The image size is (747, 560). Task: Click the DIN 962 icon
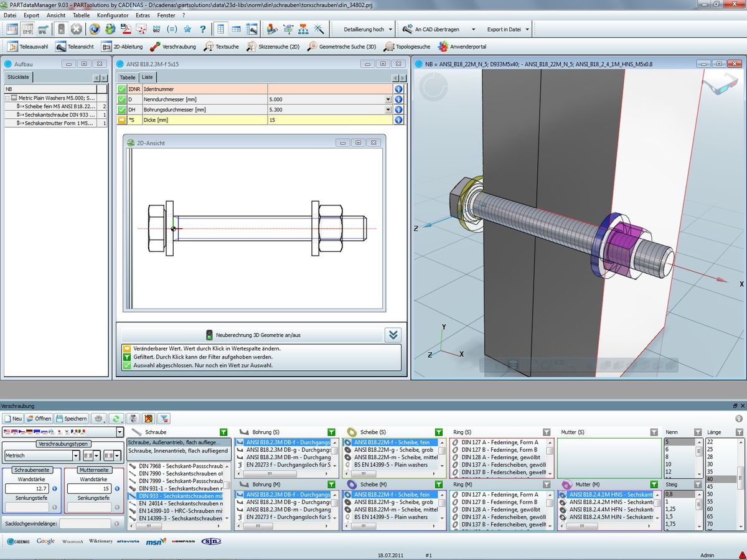click(x=156, y=29)
